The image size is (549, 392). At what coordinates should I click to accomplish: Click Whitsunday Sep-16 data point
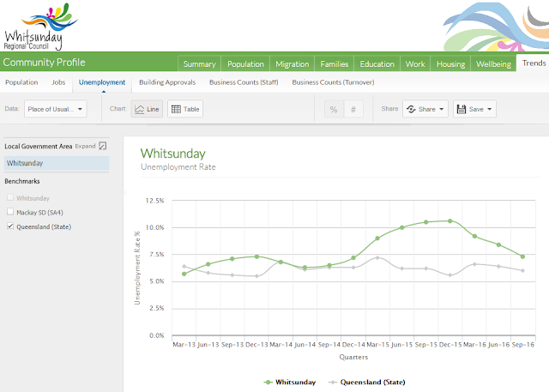point(522,256)
